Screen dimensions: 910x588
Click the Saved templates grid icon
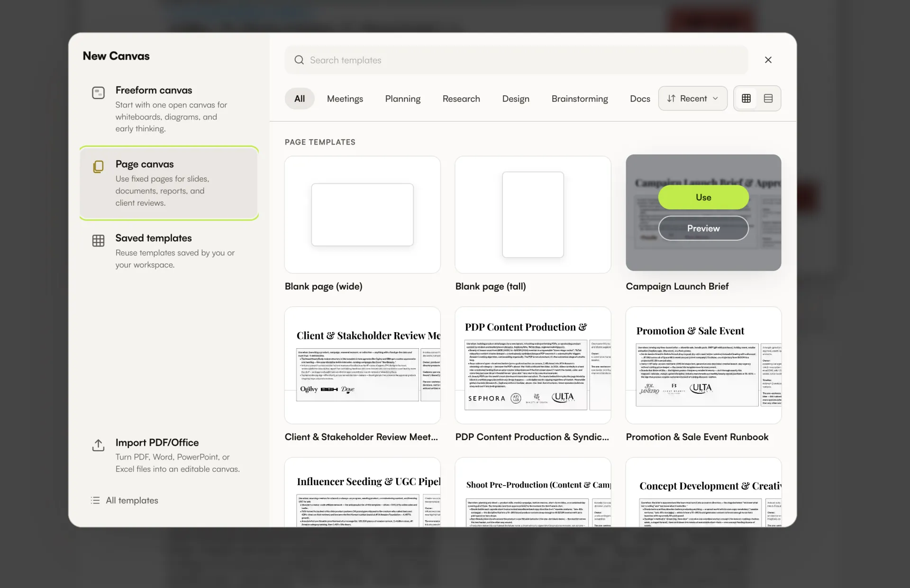click(x=98, y=241)
